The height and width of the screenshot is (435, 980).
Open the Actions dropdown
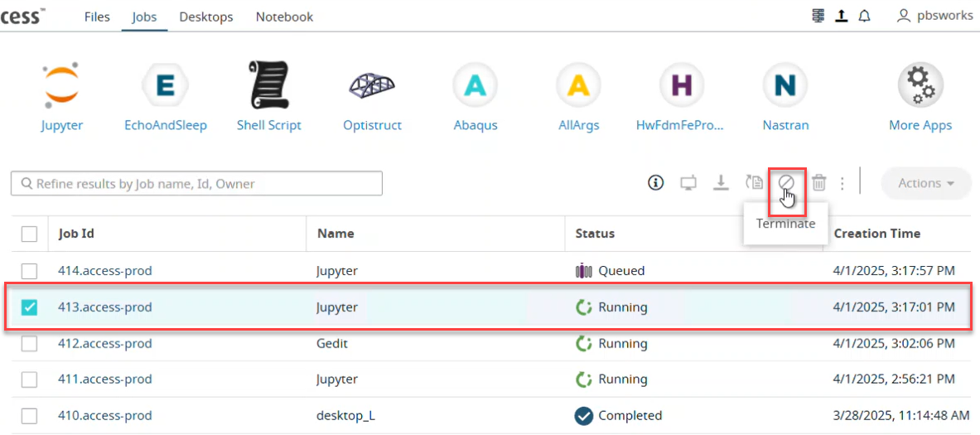click(x=926, y=183)
